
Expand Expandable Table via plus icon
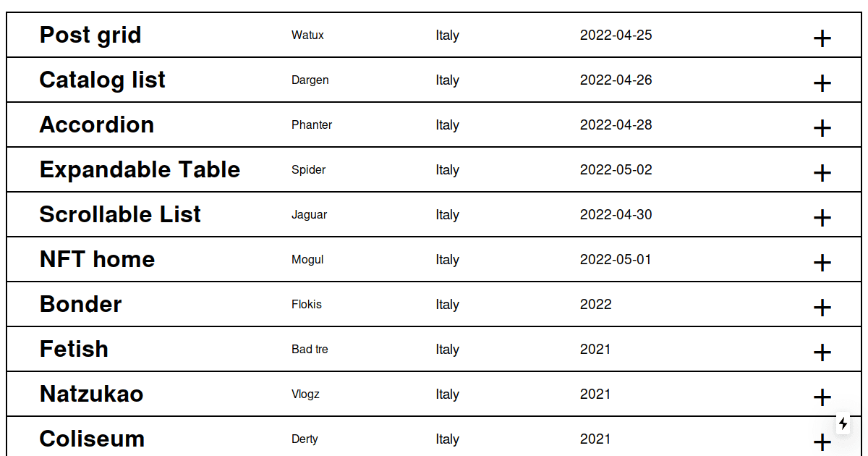click(822, 173)
